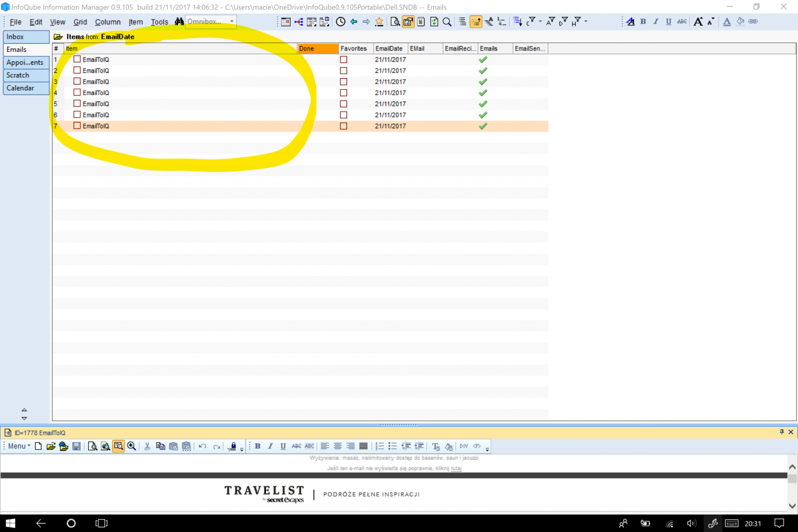The width and height of the screenshot is (798, 532).
Task: Click the Favorites column header
Action: pyautogui.click(x=355, y=48)
